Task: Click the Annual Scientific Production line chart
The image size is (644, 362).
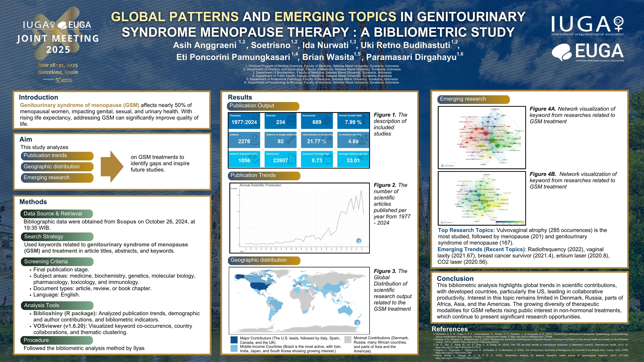Action: pos(300,218)
